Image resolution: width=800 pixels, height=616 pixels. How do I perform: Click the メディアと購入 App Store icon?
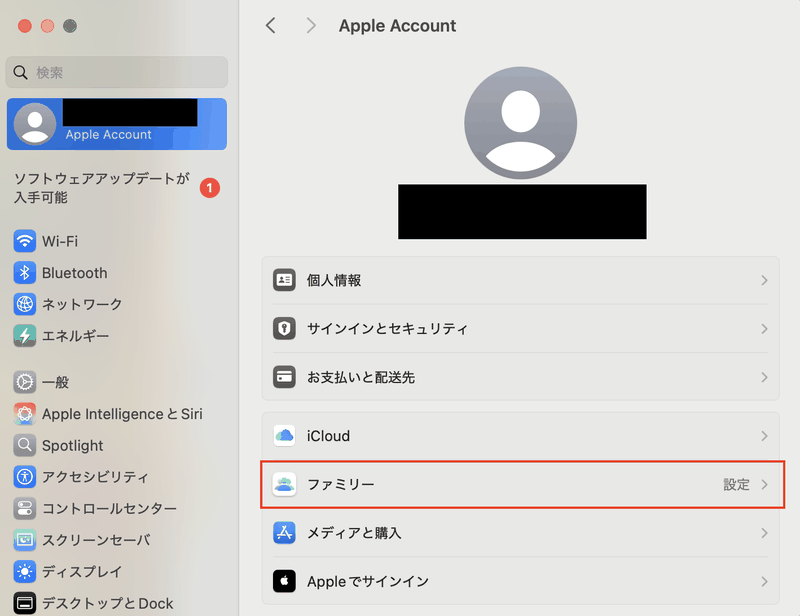pyautogui.click(x=284, y=533)
